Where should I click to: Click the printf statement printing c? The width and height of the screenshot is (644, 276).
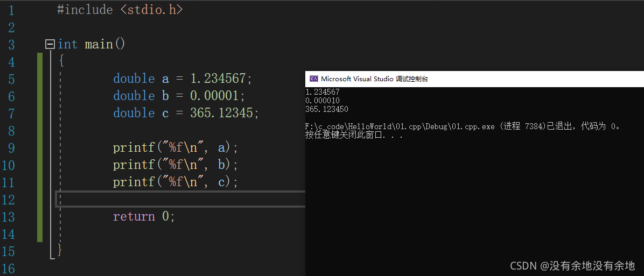pyautogui.click(x=176, y=182)
